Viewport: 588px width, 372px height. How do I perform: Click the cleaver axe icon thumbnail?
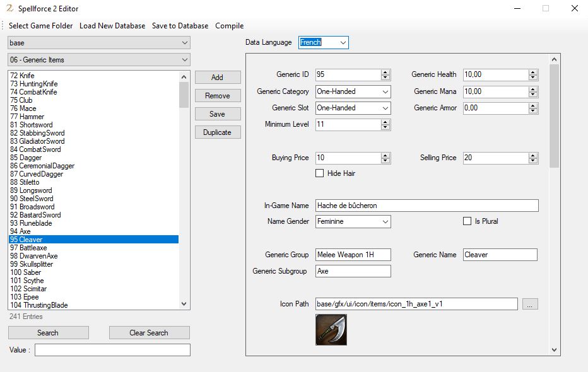coord(331,330)
